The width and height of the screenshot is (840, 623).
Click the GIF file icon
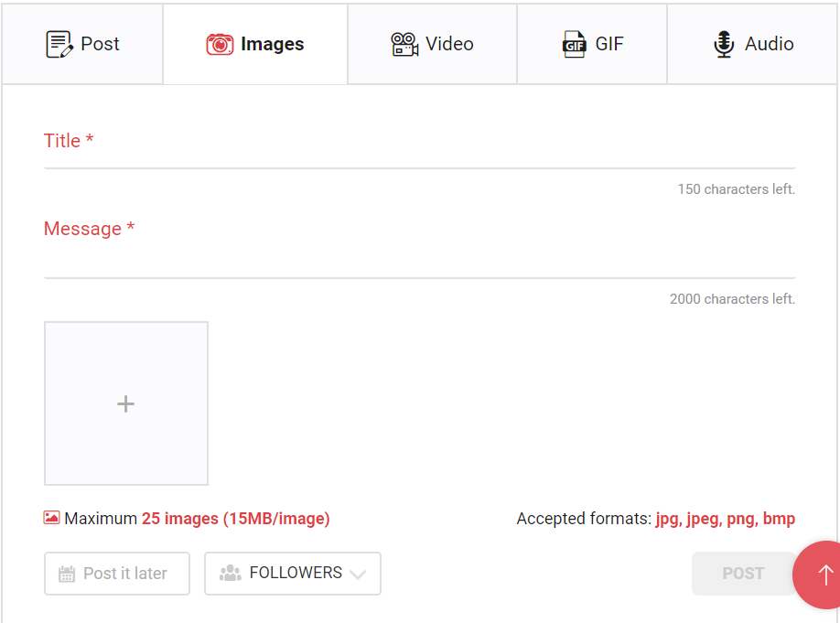[574, 44]
